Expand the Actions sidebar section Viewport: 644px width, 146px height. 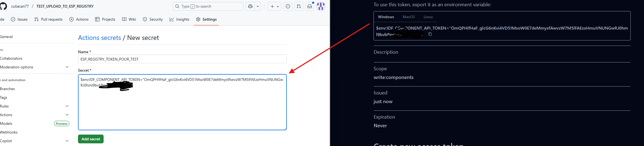coord(67,115)
